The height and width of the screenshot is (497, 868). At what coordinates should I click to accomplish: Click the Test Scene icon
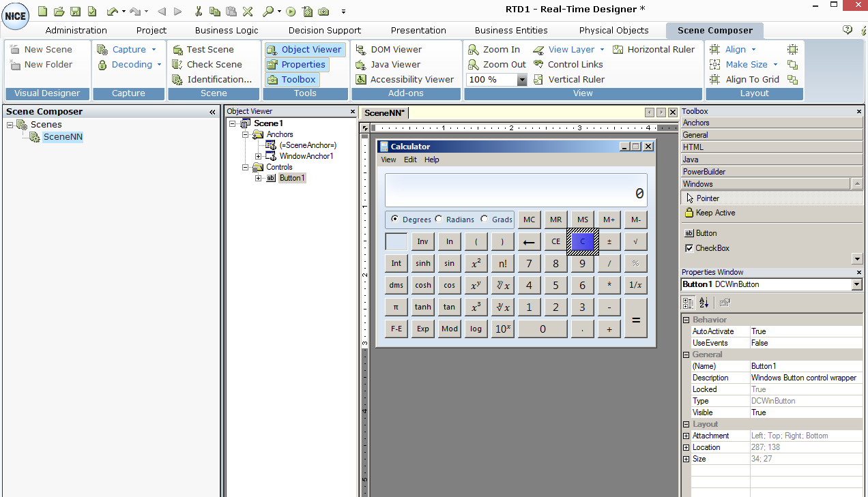[178, 50]
